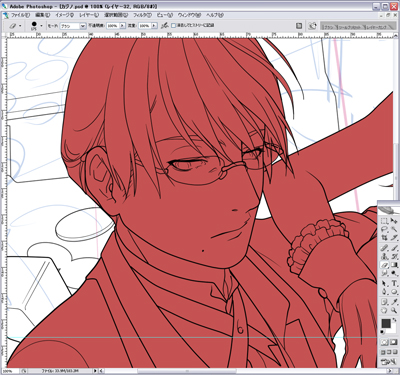
Task: Choose Full Screen mode
Action: tap(395, 352)
